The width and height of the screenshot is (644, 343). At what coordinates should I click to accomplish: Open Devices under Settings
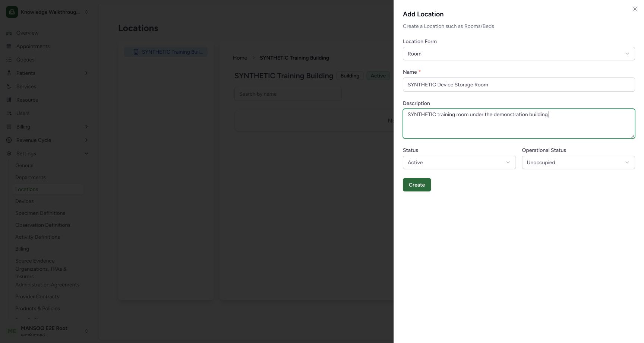tap(25, 201)
